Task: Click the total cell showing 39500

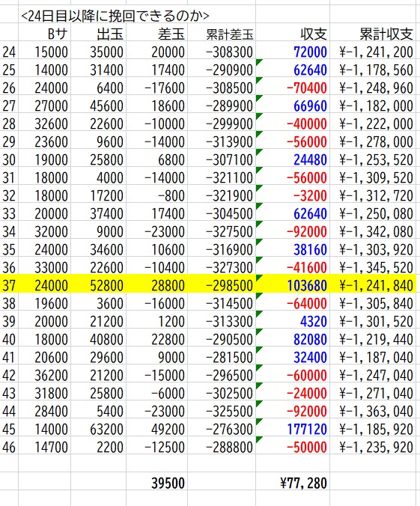Action: tap(157, 483)
